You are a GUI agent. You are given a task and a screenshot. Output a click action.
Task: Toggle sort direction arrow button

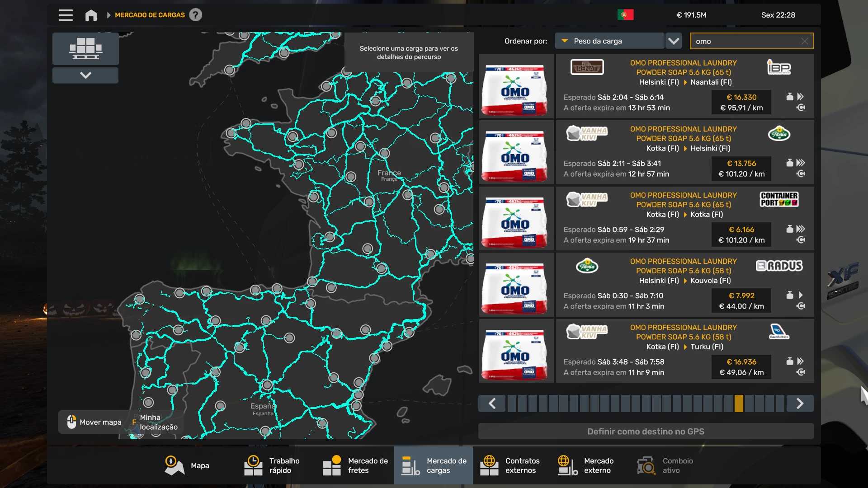[674, 41]
